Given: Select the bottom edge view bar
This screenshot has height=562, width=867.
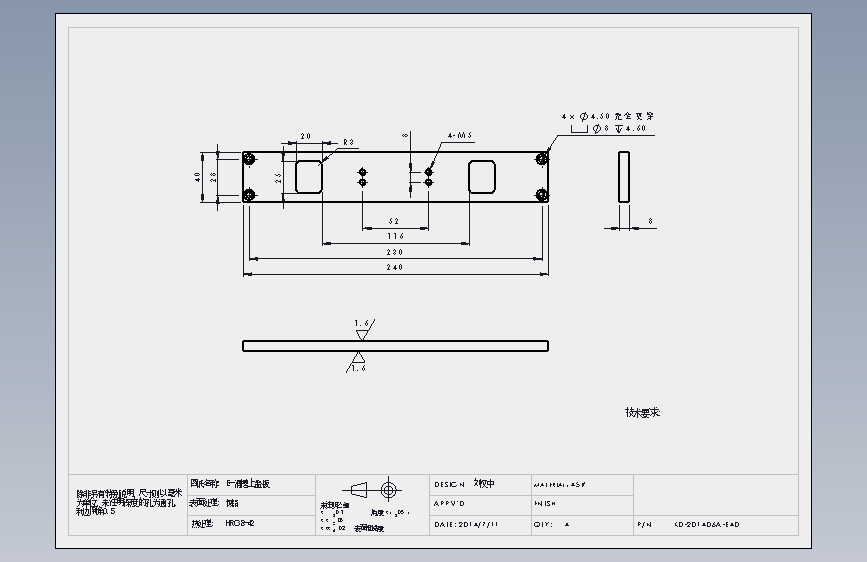Looking at the screenshot, I should 395,346.
